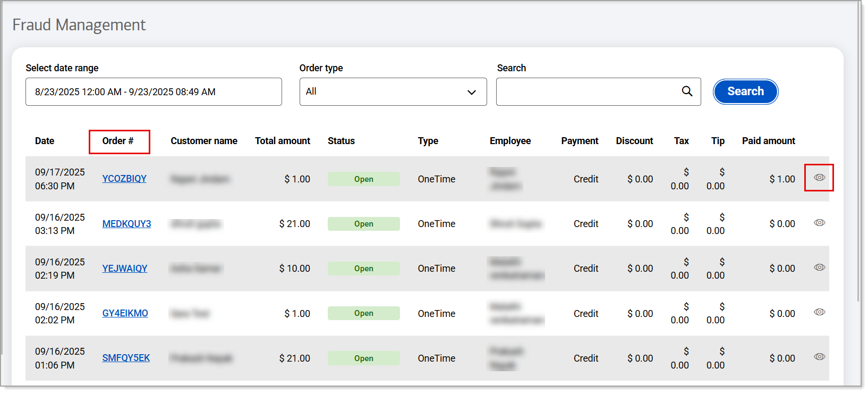Click the Discount column header
This screenshot has width=868, height=393.
click(x=634, y=141)
